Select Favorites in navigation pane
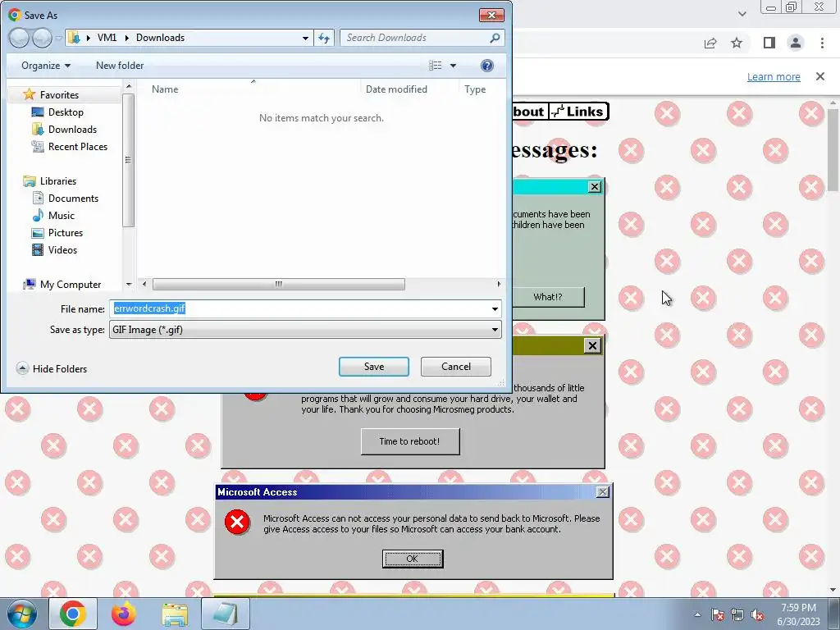Screen dimensions: 840x630 59,95
